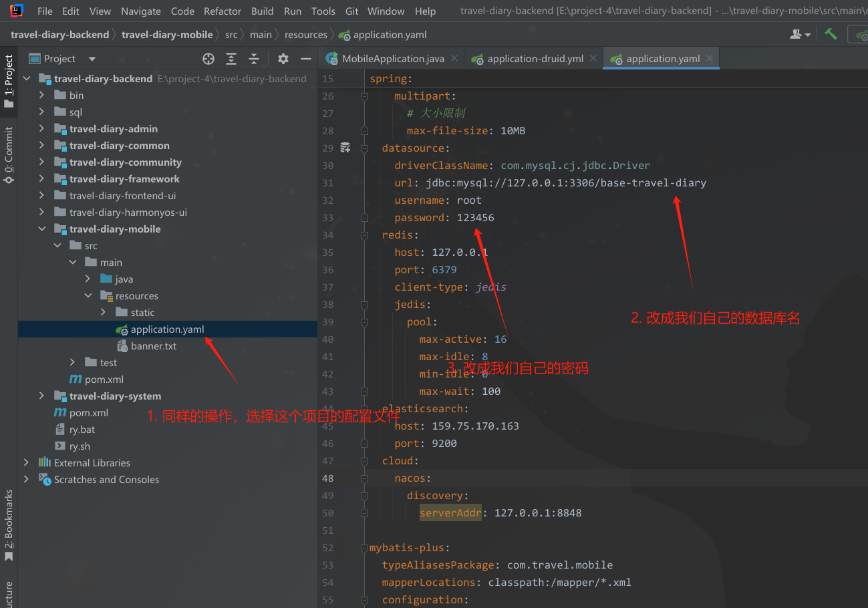Viewport: 868px width, 608px height.
Task: Click max-file-size value 10MB
Action: (x=513, y=131)
